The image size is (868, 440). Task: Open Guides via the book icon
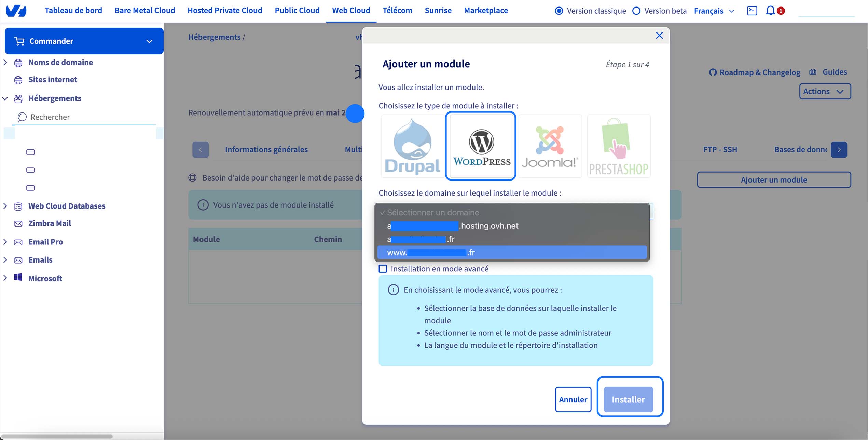click(x=814, y=72)
